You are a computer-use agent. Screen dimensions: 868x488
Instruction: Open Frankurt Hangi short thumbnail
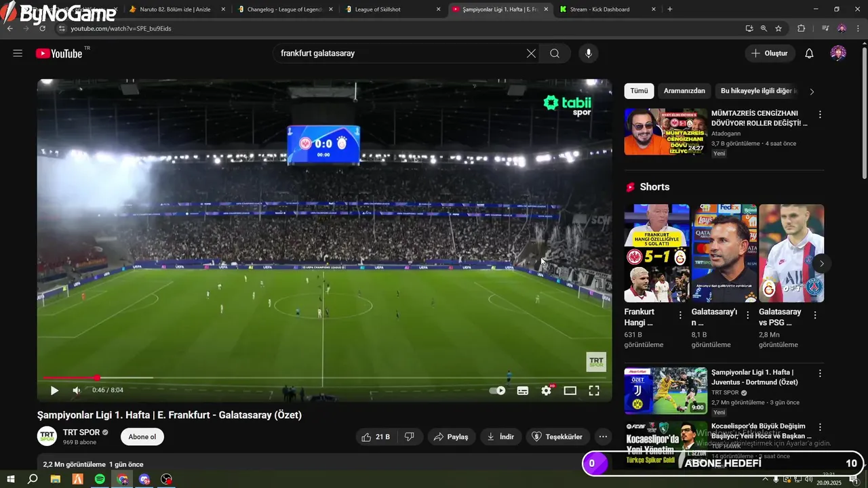click(656, 253)
